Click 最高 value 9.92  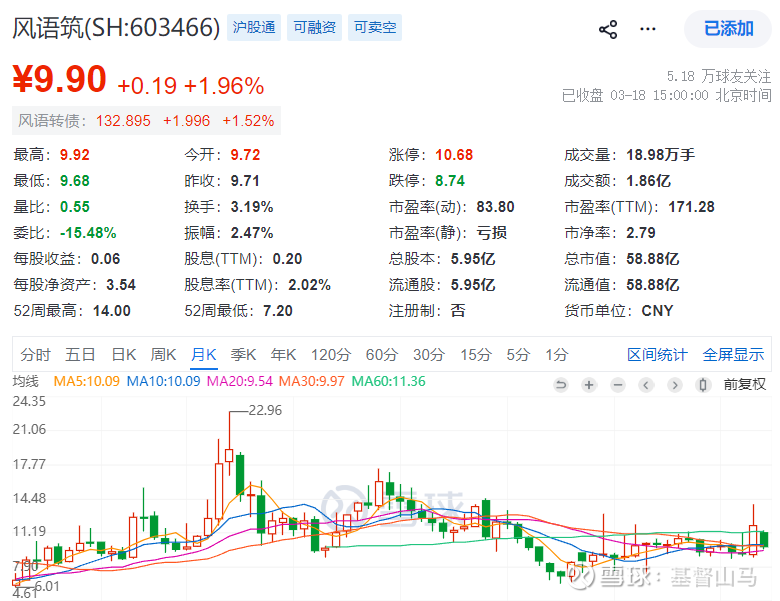(x=75, y=155)
